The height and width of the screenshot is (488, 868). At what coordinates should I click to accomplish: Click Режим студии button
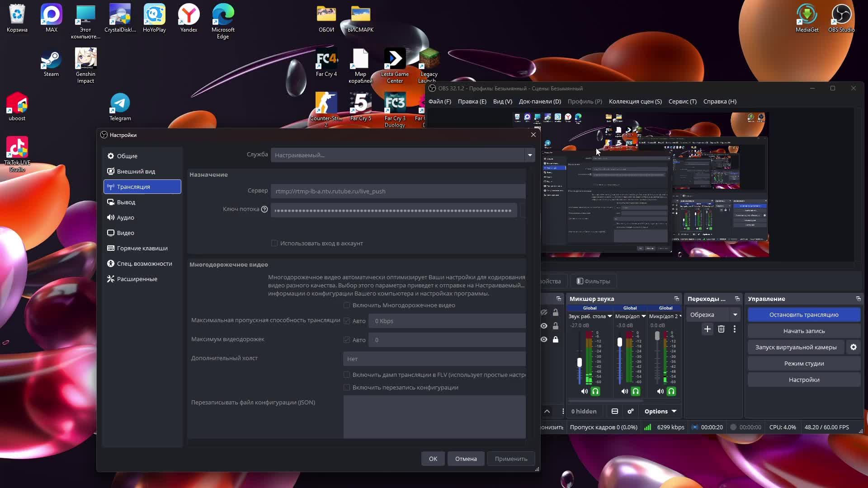804,363
